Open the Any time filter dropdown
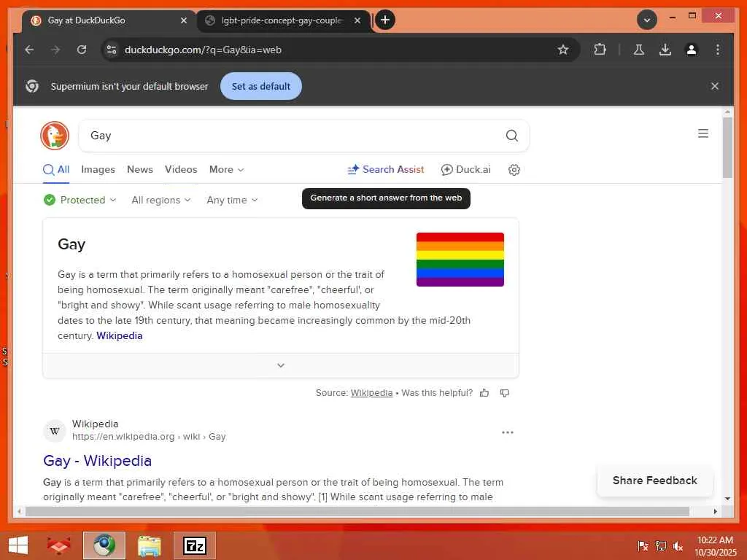 pyautogui.click(x=232, y=200)
